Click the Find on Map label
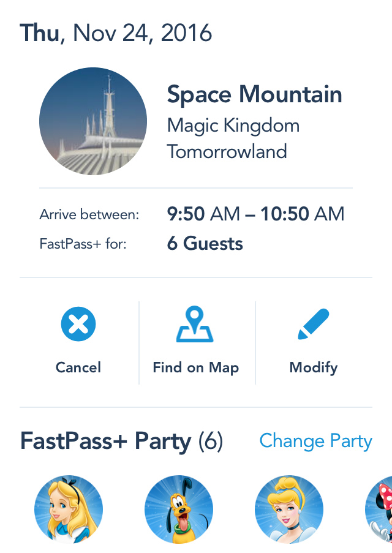This screenshot has height=553, width=392. click(x=196, y=368)
